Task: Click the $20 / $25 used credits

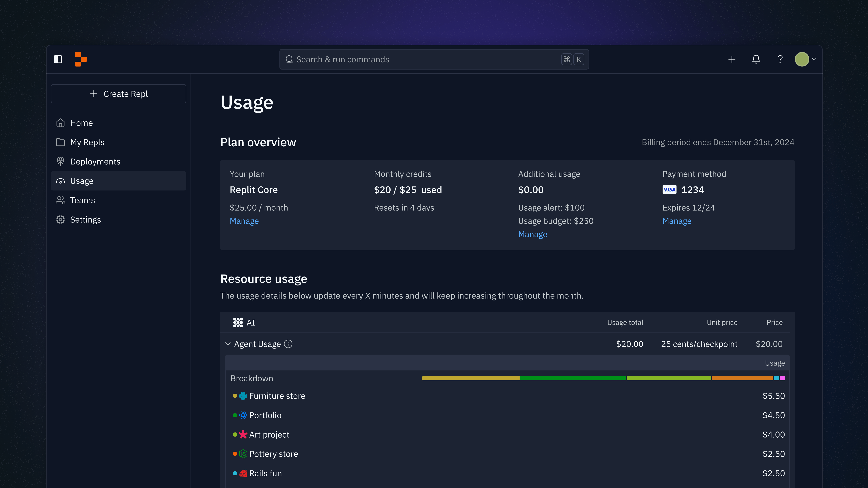Action: (x=408, y=190)
